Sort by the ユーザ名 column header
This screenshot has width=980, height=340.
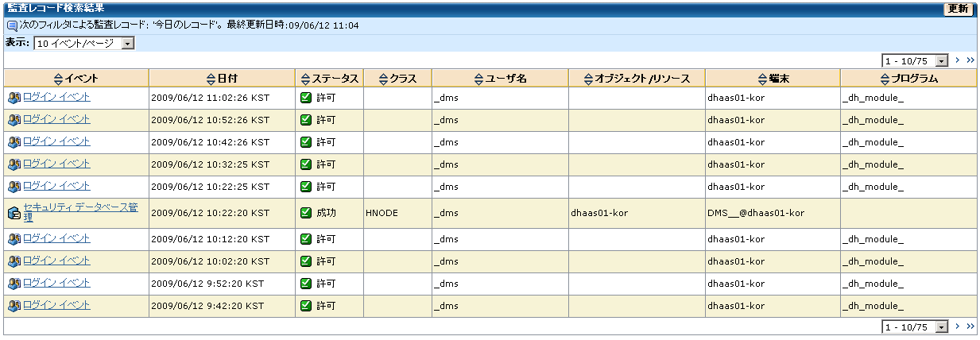pyautogui.click(x=501, y=78)
